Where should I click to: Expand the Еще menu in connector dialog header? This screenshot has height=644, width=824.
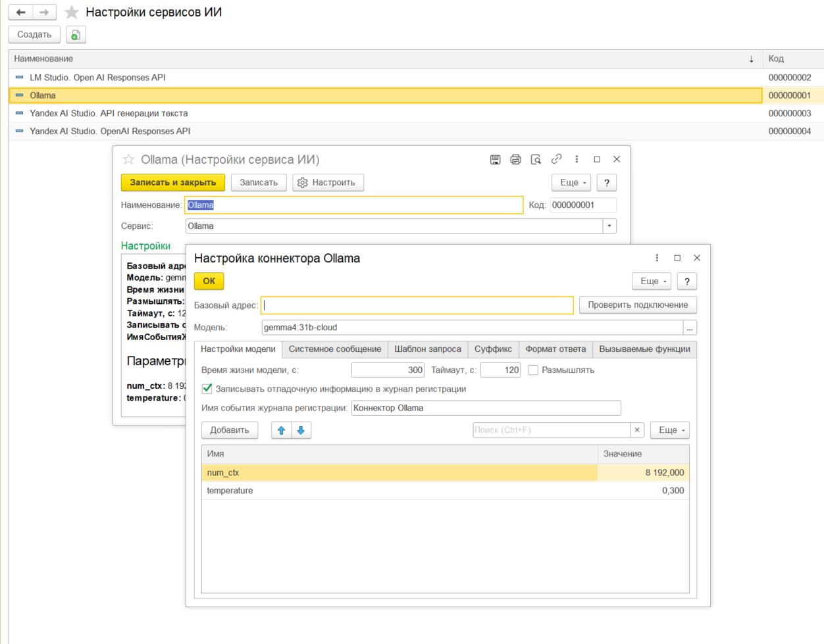click(652, 282)
